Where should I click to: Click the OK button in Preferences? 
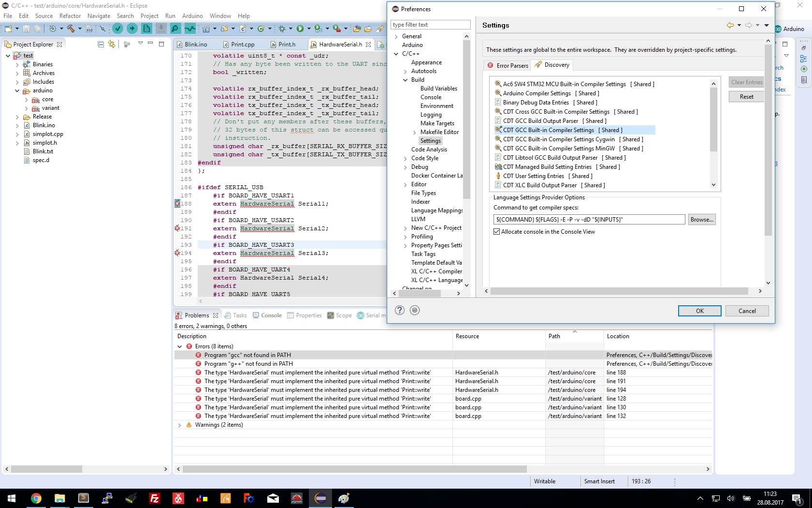pyautogui.click(x=699, y=311)
